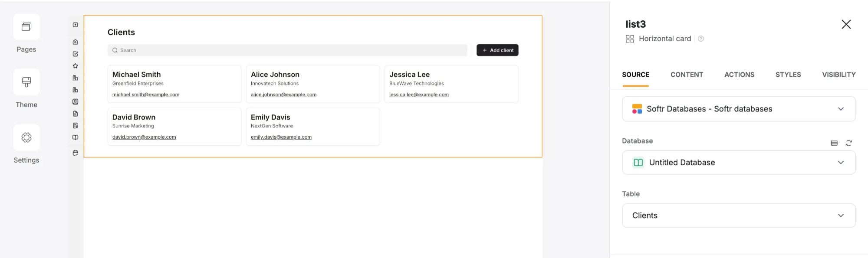Select the open book page icon
Screen dimensions: 868x258
pos(75,137)
